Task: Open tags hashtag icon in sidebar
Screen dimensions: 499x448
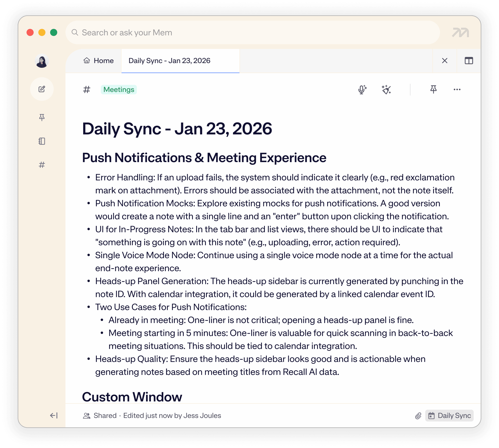Action: point(42,165)
